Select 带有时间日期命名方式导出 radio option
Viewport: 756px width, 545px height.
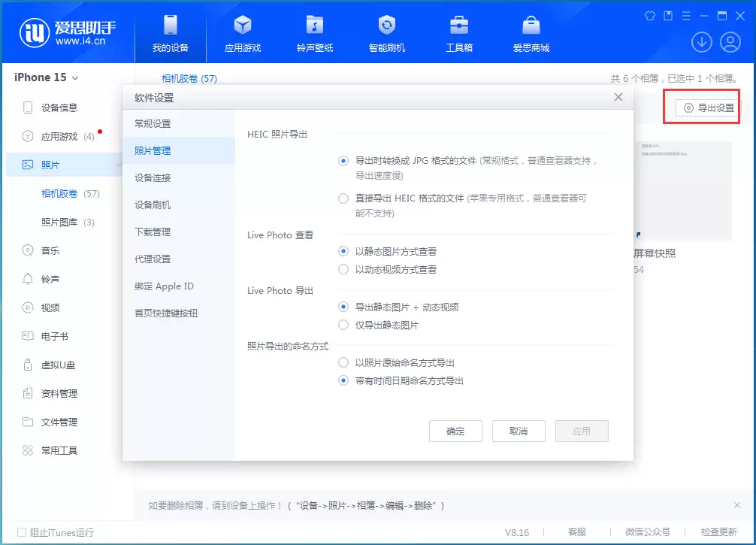point(343,380)
